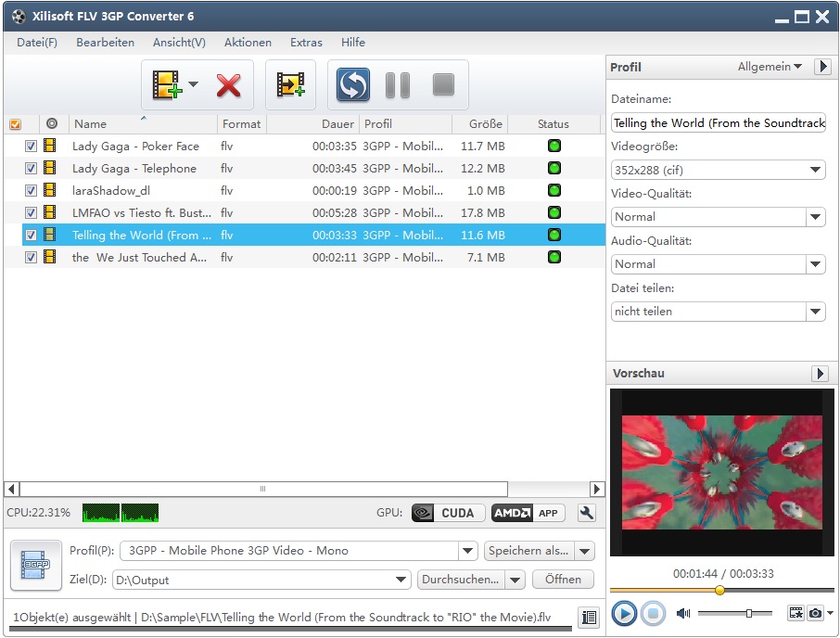Click the Add Profile film icon

290,84
